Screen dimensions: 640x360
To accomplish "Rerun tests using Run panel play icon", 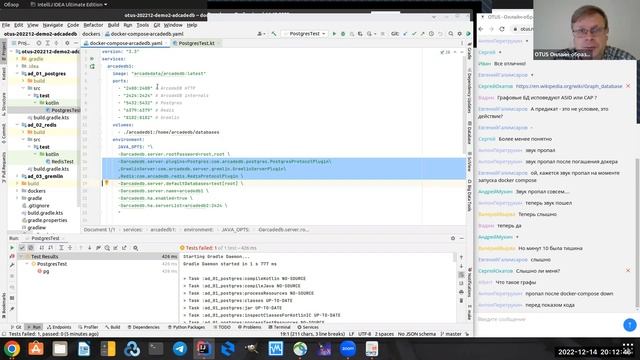I will click(12, 248).
